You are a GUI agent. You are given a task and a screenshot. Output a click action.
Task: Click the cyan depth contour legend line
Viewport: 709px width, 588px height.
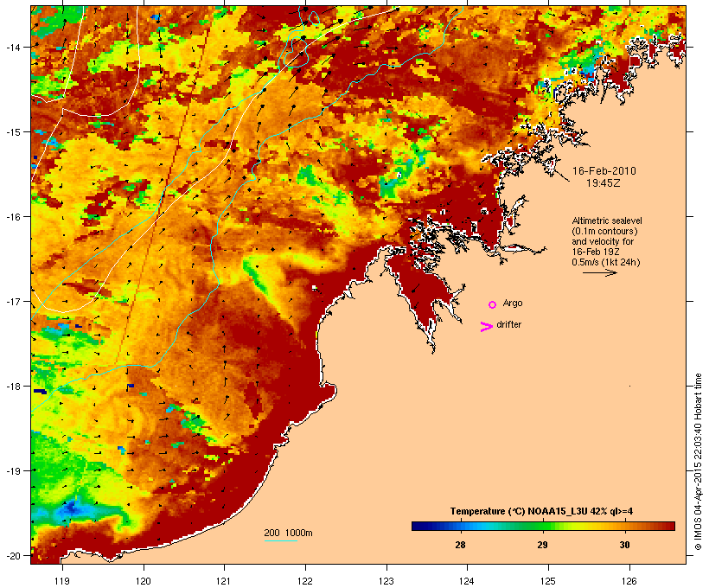(280, 540)
